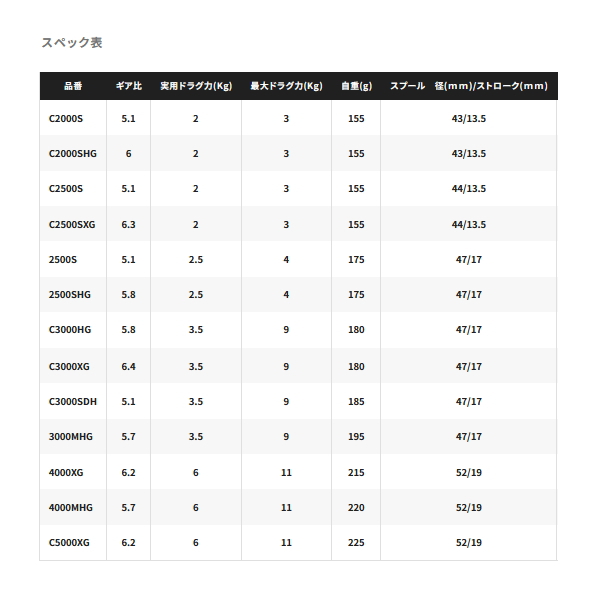Click practical drag 6 in 4000XG row

(x=196, y=473)
